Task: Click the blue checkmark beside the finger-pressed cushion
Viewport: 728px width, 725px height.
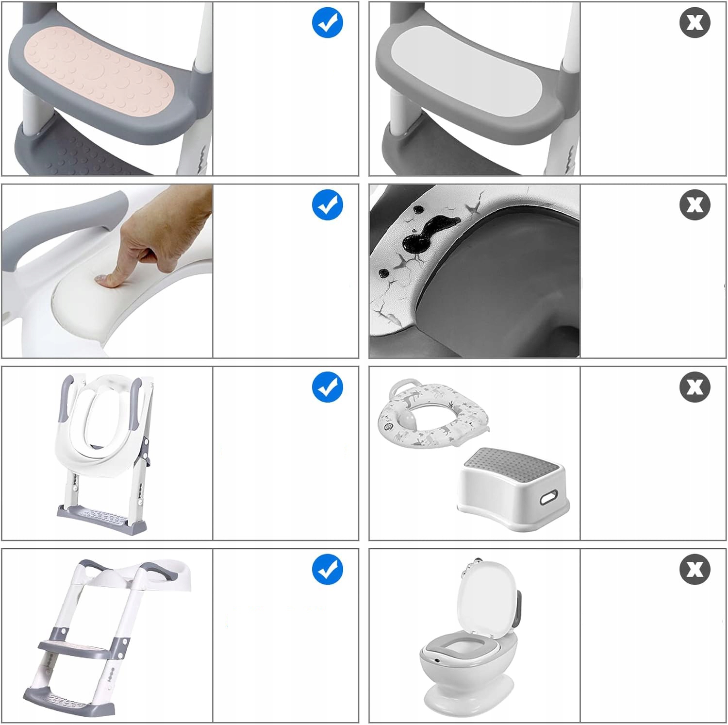Action: 328,204
